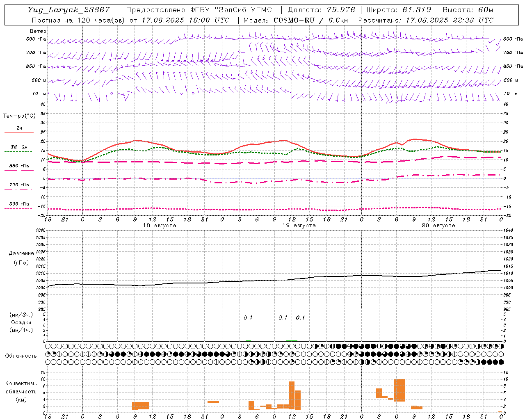This screenshot has width=525, height=420.
Task: Select the provider text ФГБУ "ЗапСиб УГМС"
Action: pyautogui.click(x=233, y=10)
